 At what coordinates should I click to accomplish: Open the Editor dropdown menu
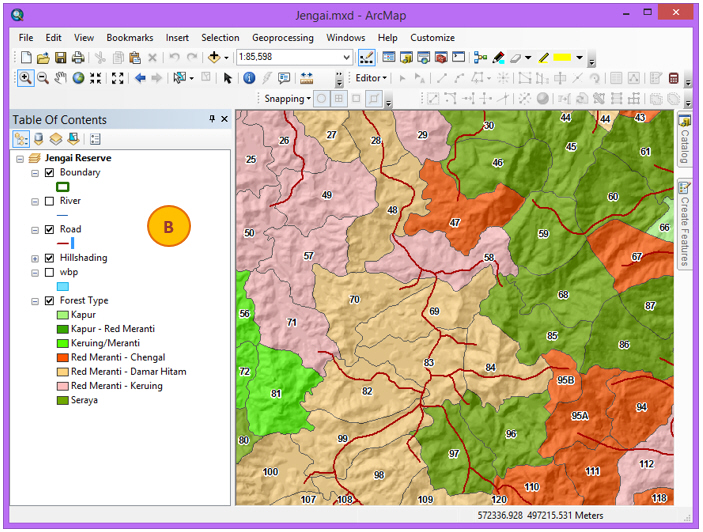(371, 78)
